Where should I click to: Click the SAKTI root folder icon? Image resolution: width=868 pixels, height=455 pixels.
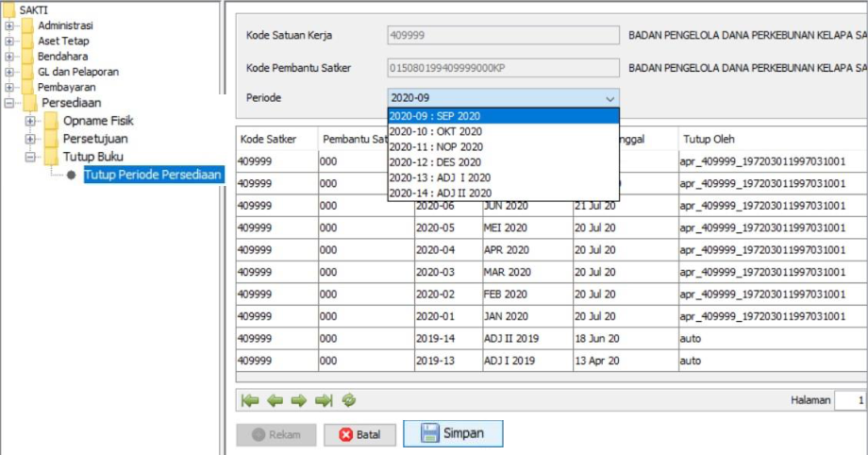(x=9, y=9)
